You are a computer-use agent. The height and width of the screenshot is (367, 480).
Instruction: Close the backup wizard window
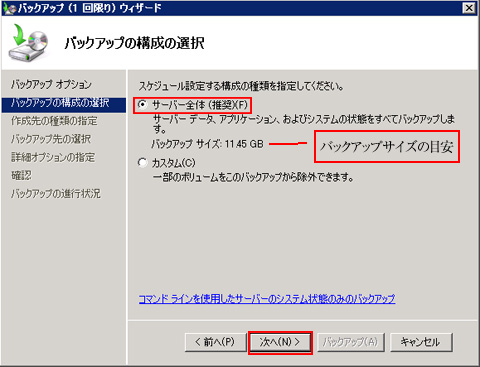[x=469, y=8]
